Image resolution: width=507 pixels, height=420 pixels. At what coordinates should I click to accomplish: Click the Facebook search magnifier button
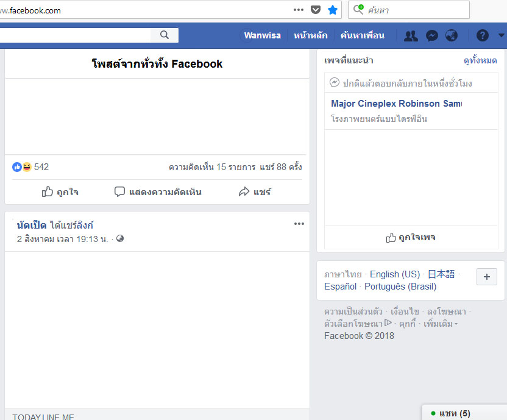click(x=165, y=35)
